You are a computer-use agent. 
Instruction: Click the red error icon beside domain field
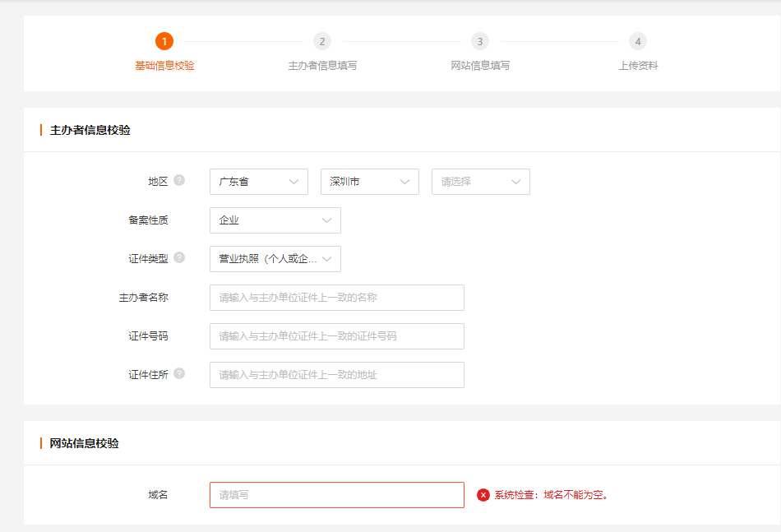coord(483,495)
